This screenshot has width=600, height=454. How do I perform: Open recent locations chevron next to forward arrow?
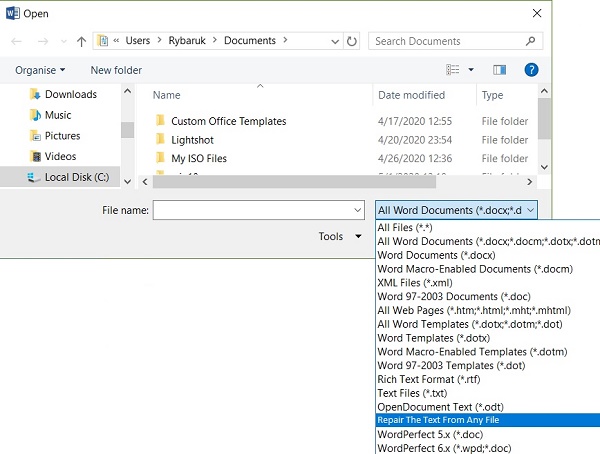64,41
